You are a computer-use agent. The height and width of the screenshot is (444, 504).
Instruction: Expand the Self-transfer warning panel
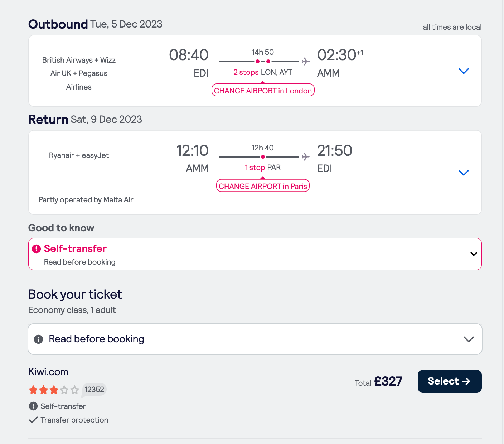255,254
